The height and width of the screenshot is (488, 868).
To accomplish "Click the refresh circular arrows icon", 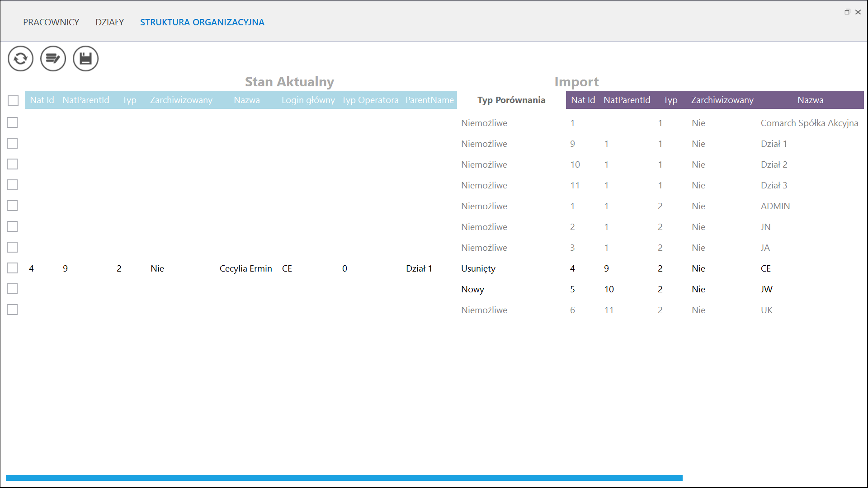I will click(x=20, y=59).
